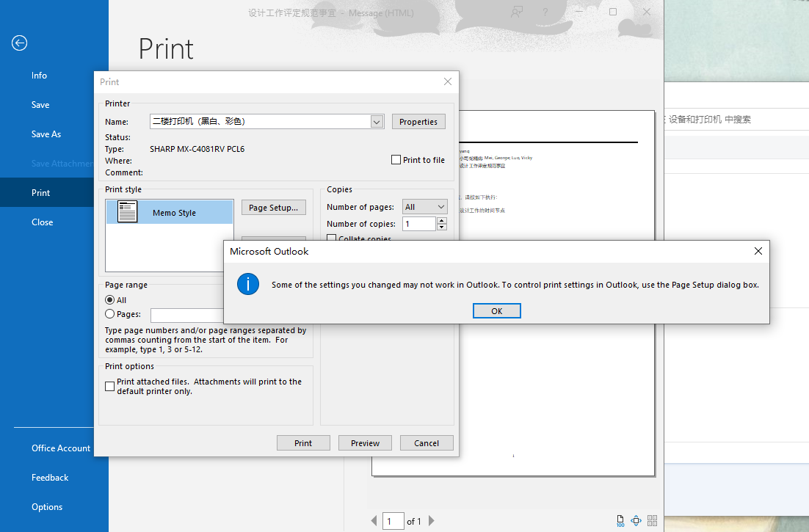Select the Memo Style page icon
Image resolution: width=809 pixels, height=532 pixels.
[x=128, y=212]
